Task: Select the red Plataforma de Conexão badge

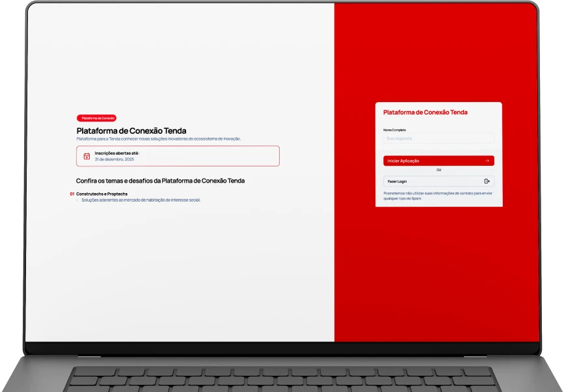Action: pos(97,118)
